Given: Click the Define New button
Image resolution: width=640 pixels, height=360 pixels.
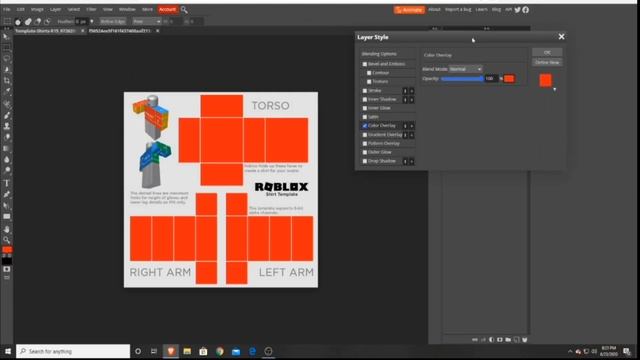Looking at the screenshot, I should point(547,62).
